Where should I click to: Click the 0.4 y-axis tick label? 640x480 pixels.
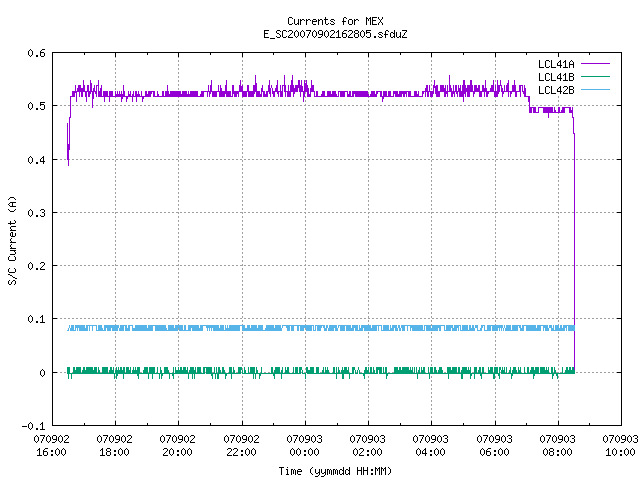click(36, 160)
